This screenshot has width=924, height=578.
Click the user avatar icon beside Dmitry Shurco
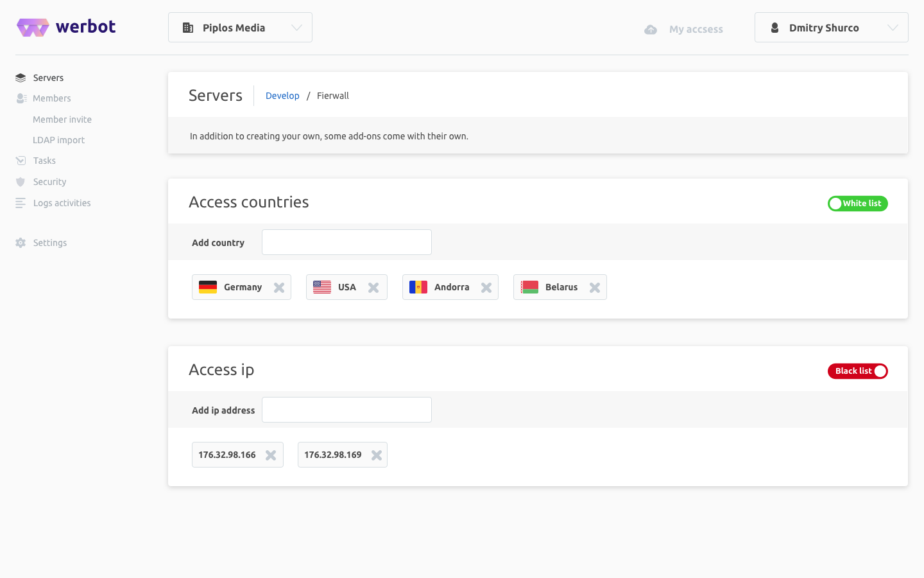coord(774,28)
